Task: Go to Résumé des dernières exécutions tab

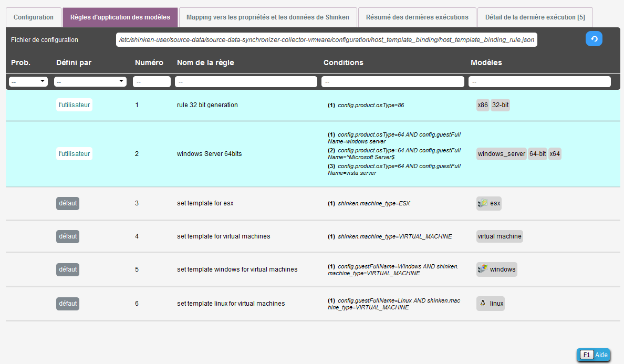Action: 417,17
